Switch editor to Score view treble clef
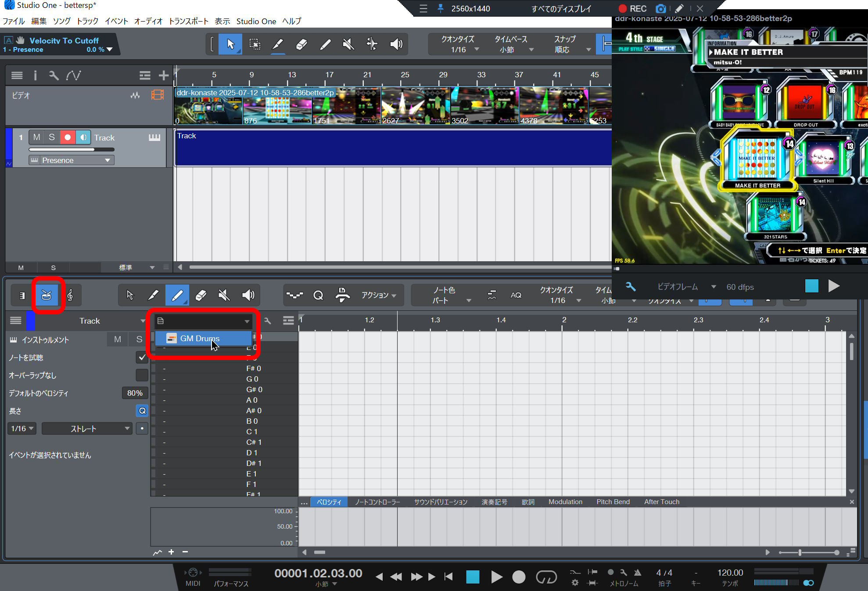The height and width of the screenshot is (591, 868). point(70,295)
